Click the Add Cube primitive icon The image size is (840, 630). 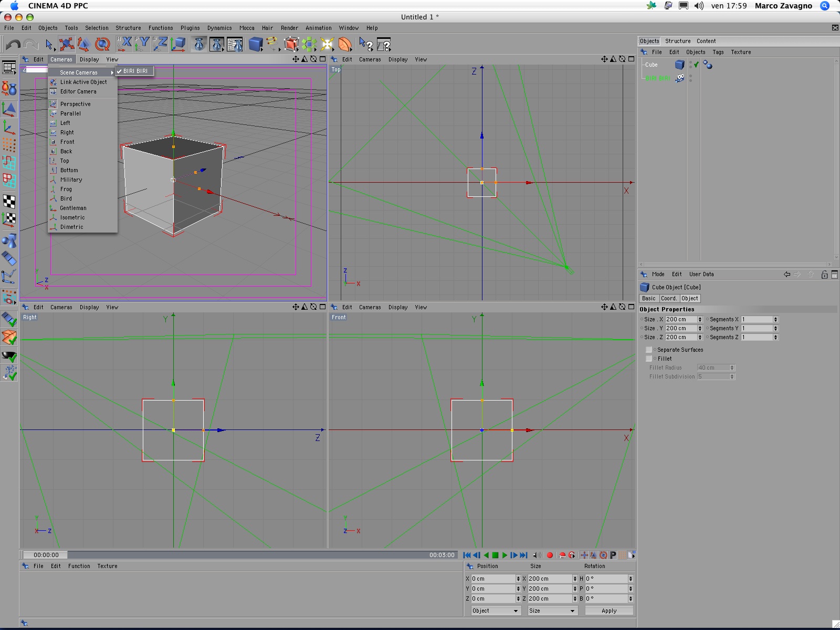point(256,44)
